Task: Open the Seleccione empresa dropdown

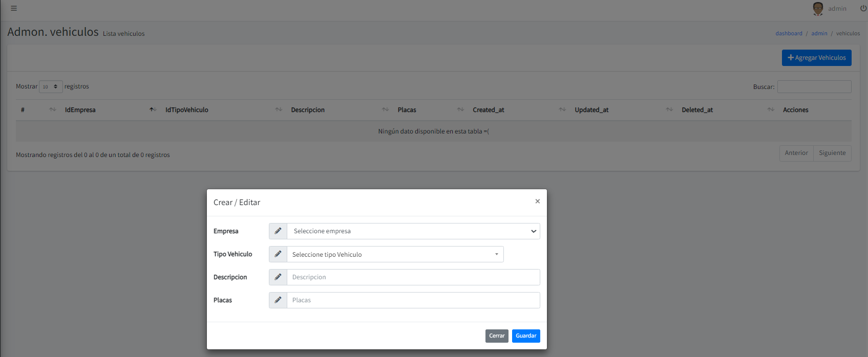Action: pyautogui.click(x=413, y=231)
